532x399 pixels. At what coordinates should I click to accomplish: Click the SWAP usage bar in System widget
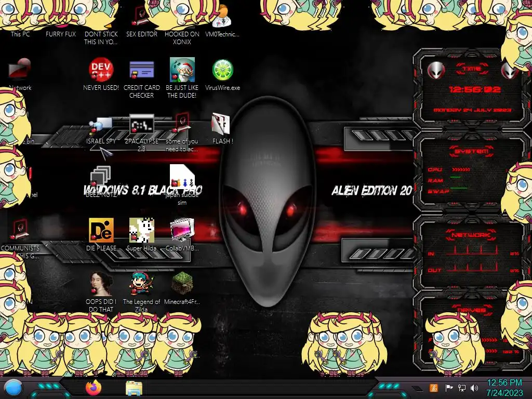459,188
